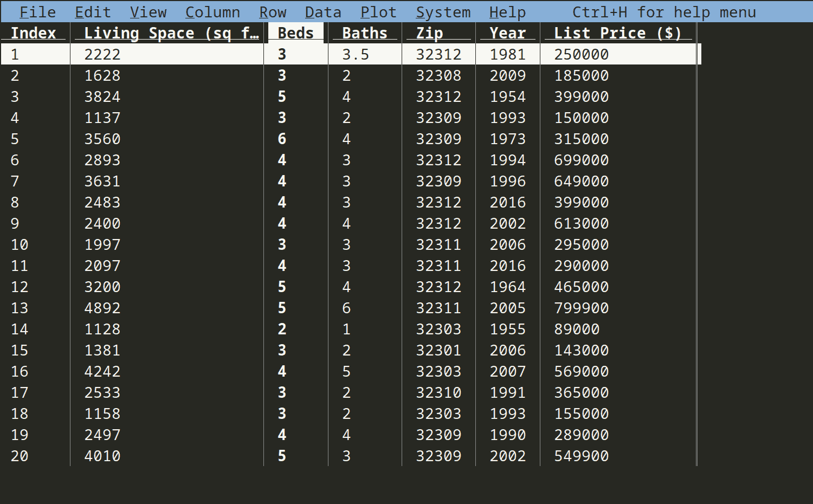This screenshot has width=813, height=504.
Task: Click zip code 32308
Action: (438, 75)
